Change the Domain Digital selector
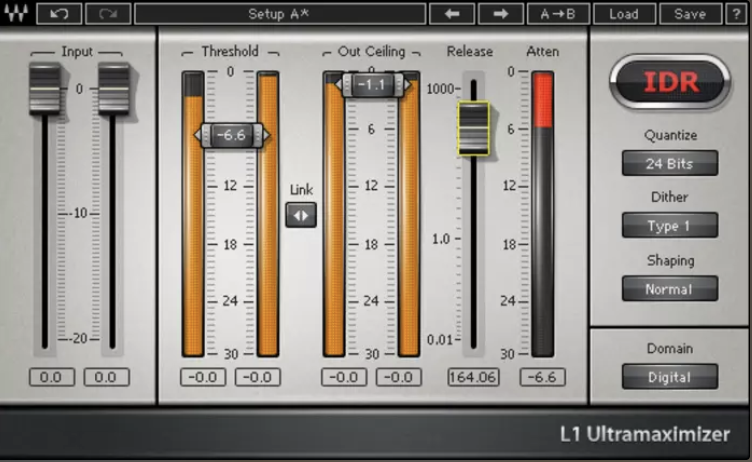 click(670, 377)
